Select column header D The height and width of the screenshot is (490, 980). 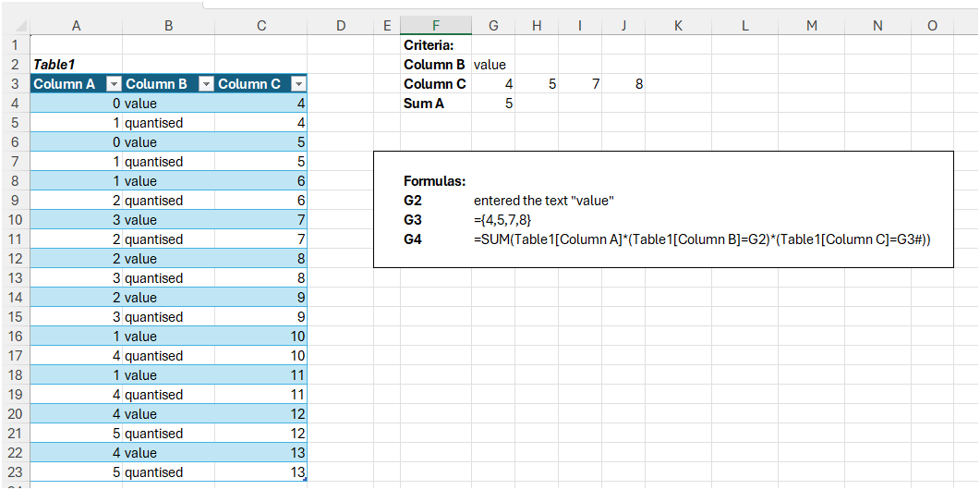coord(341,25)
